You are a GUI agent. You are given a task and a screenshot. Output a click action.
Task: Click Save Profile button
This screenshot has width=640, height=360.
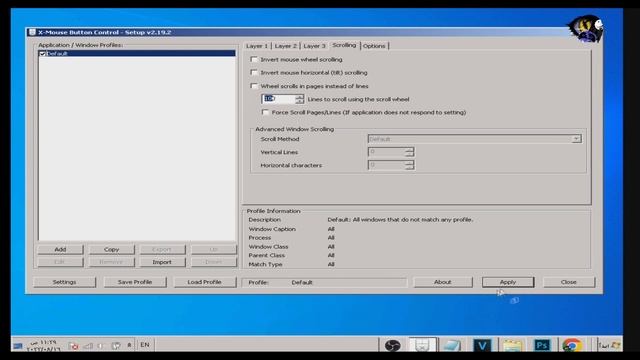(x=135, y=282)
